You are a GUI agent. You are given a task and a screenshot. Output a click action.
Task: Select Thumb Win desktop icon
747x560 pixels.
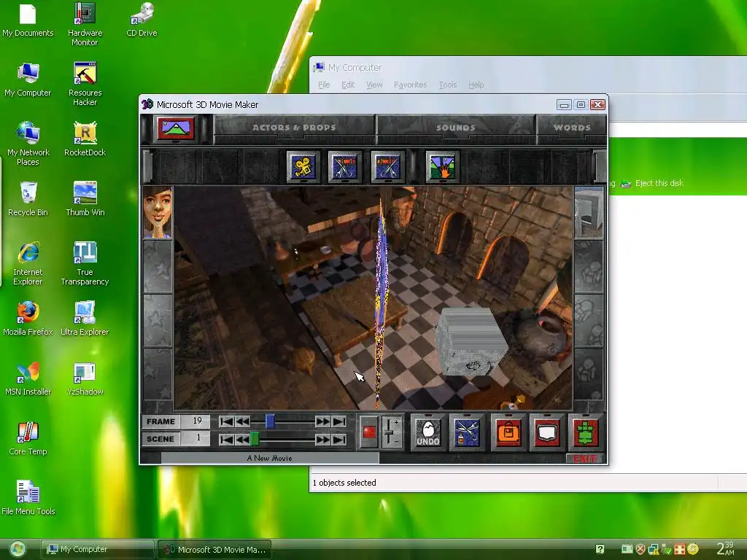click(85, 200)
